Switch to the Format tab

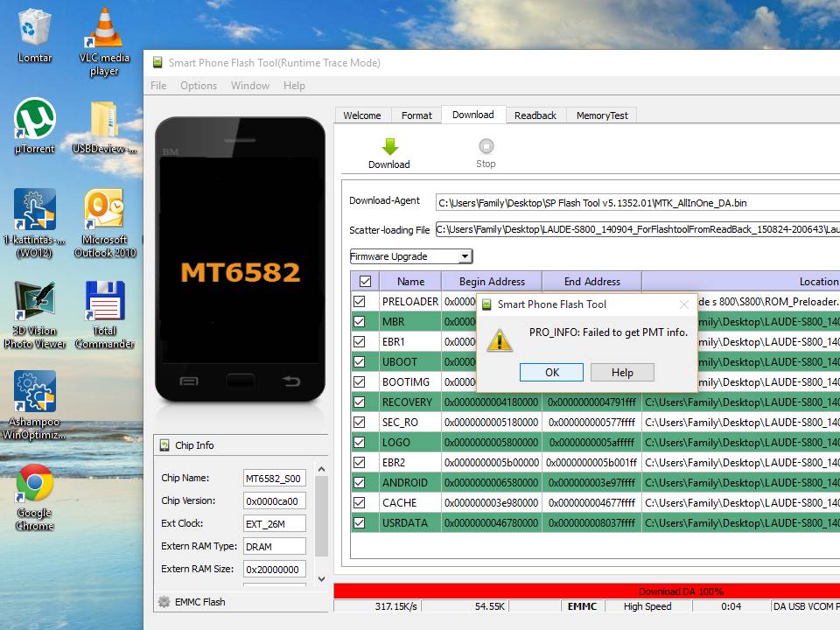coord(416,115)
